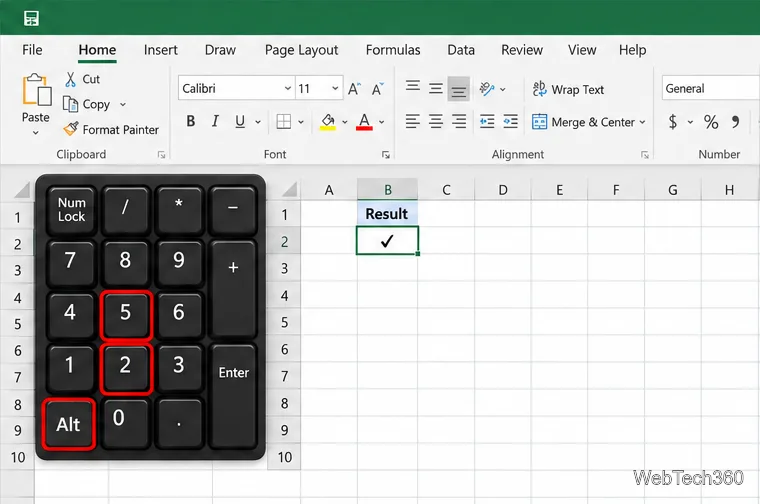The image size is (760, 504).
Task: Expand Merge & Center dropdown arrow
Action: click(642, 122)
